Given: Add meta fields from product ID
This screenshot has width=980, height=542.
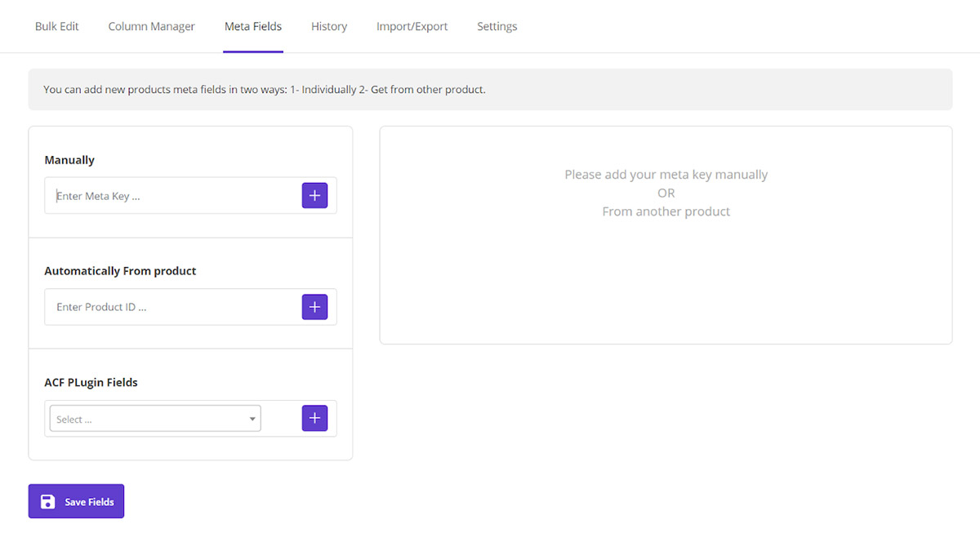Looking at the screenshot, I should [314, 307].
